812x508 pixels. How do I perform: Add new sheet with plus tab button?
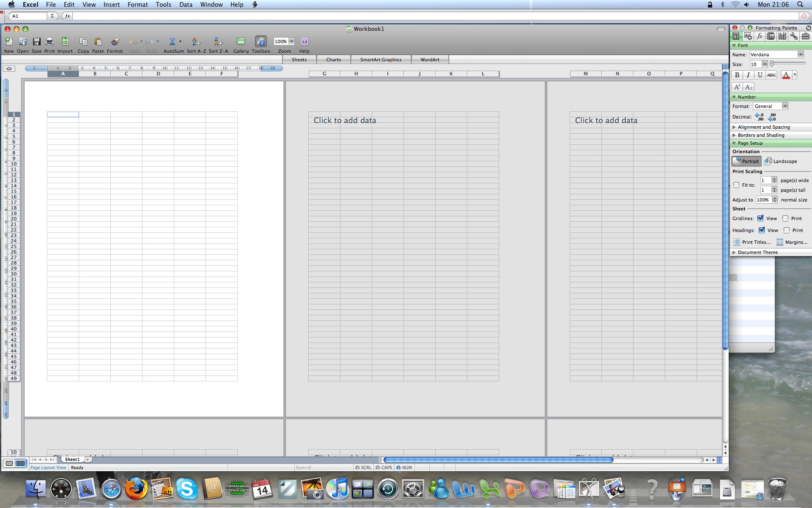click(88, 460)
